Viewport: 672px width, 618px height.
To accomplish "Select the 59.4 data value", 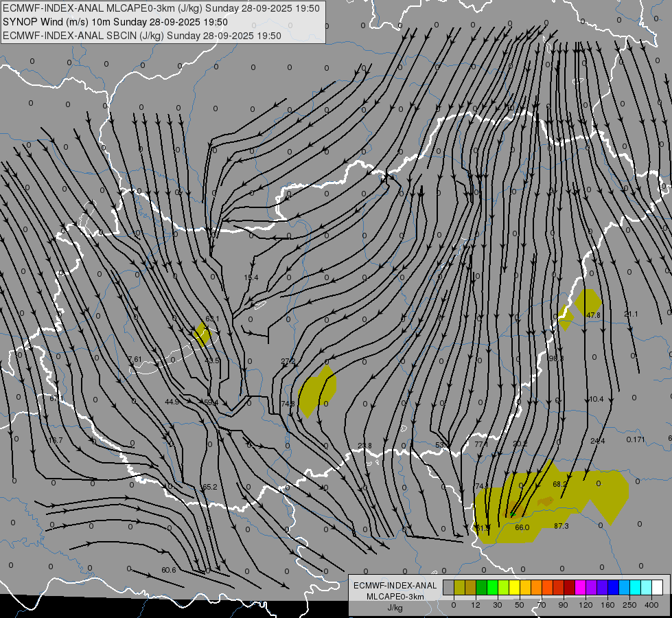I will (x=211, y=402).
